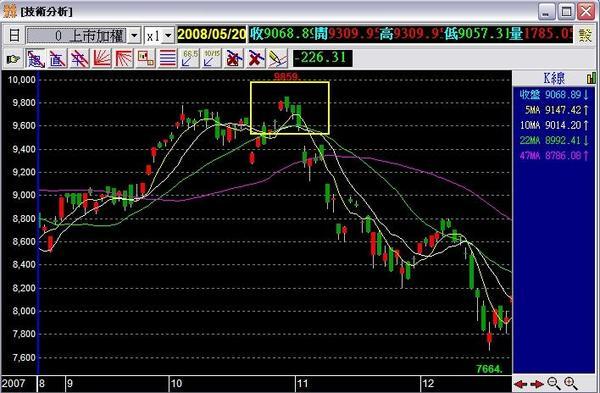The width and height of the screenshot is (600, 393).
Task: Click the 設 settings icon
Action: point(585,35)
